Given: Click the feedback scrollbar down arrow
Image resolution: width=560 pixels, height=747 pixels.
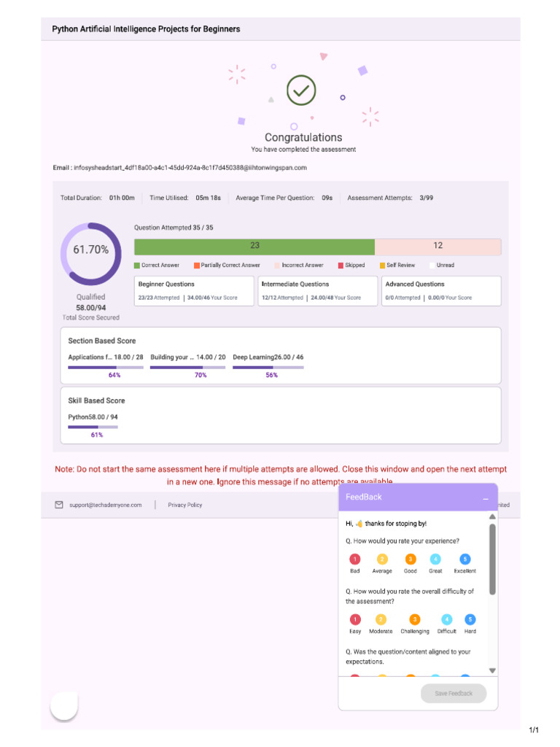Looking at the screenshot, I should point(492,670).
